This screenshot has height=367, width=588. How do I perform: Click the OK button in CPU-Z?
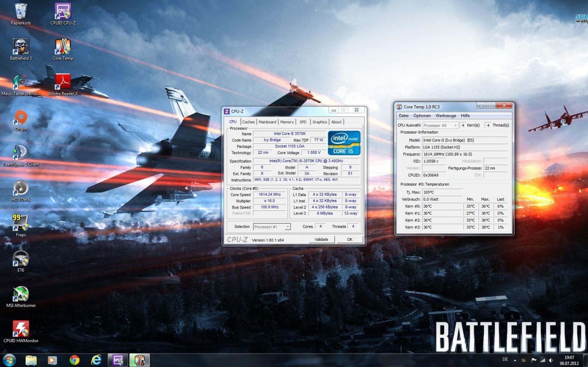point(350,239)
